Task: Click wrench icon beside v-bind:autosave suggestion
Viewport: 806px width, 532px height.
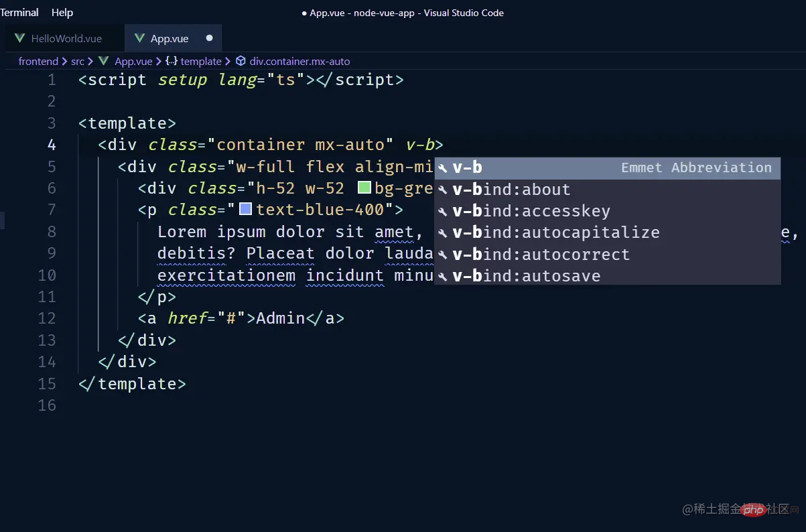Action: (442, 277)
